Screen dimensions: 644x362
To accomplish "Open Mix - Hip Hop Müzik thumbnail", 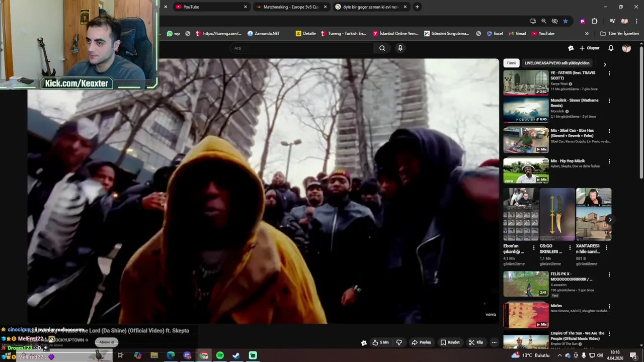I will [x=526, y=171].
